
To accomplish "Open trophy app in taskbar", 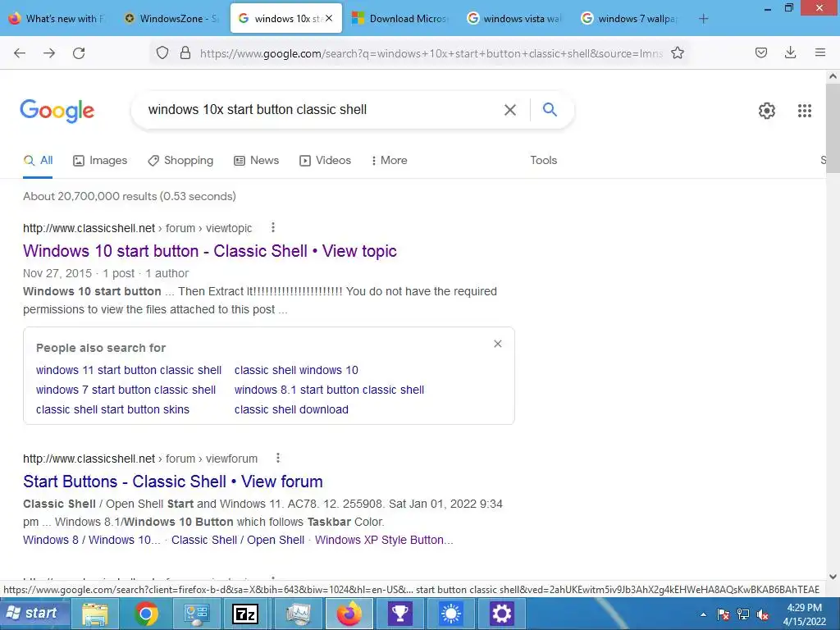I will (x=400, y=614).
